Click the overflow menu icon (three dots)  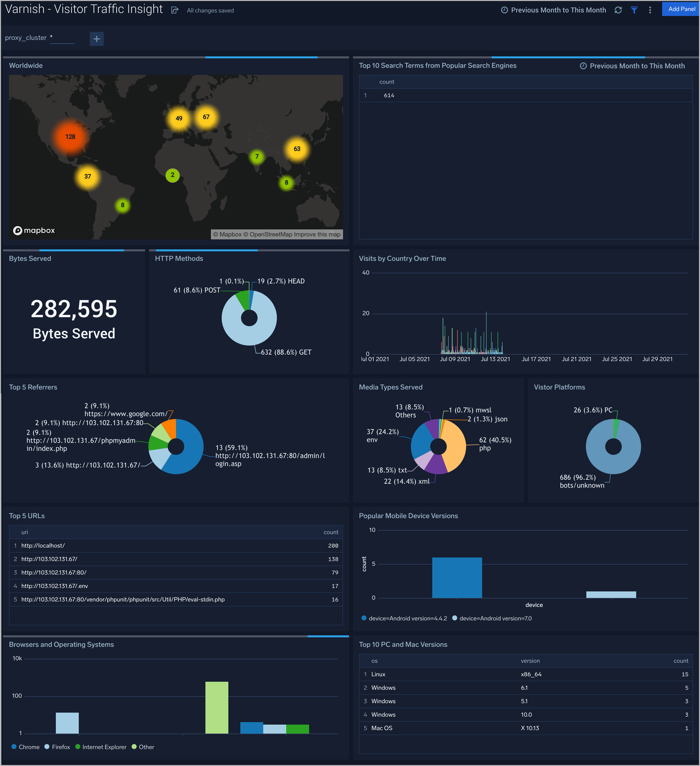coord(651,9)
